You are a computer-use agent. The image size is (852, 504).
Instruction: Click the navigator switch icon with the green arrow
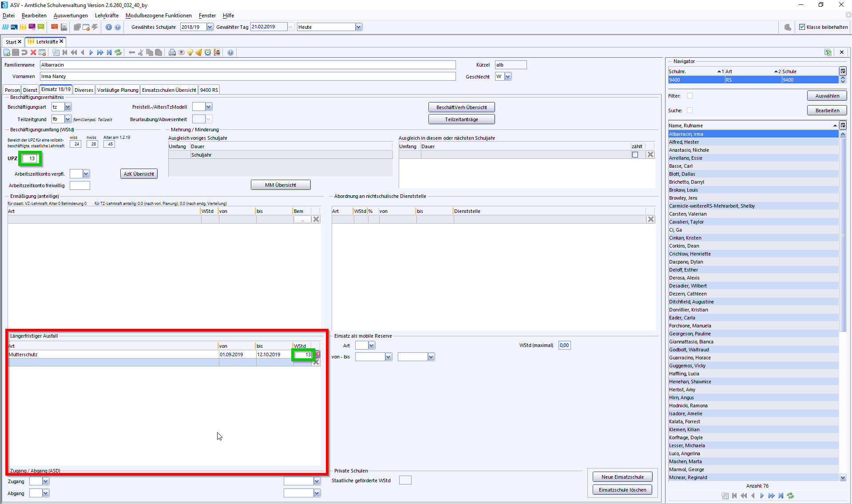pyautogui.click(x=828, y=52)
